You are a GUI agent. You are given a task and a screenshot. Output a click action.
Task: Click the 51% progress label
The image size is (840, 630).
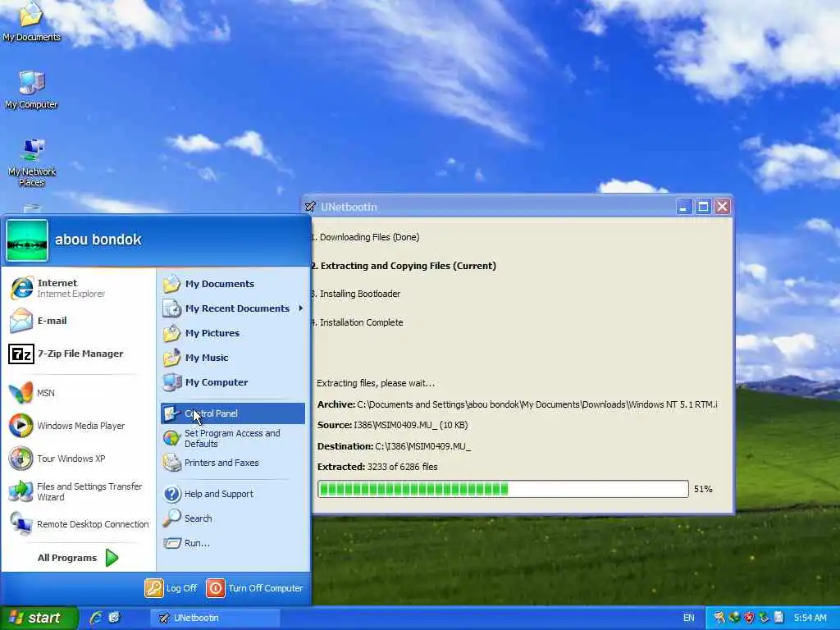click(x=703, y=489)
